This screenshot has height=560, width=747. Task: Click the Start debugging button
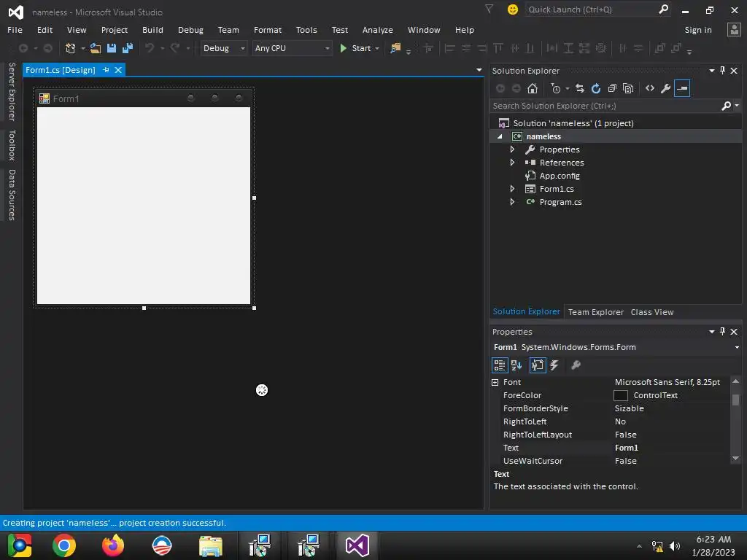pos(355,48)
